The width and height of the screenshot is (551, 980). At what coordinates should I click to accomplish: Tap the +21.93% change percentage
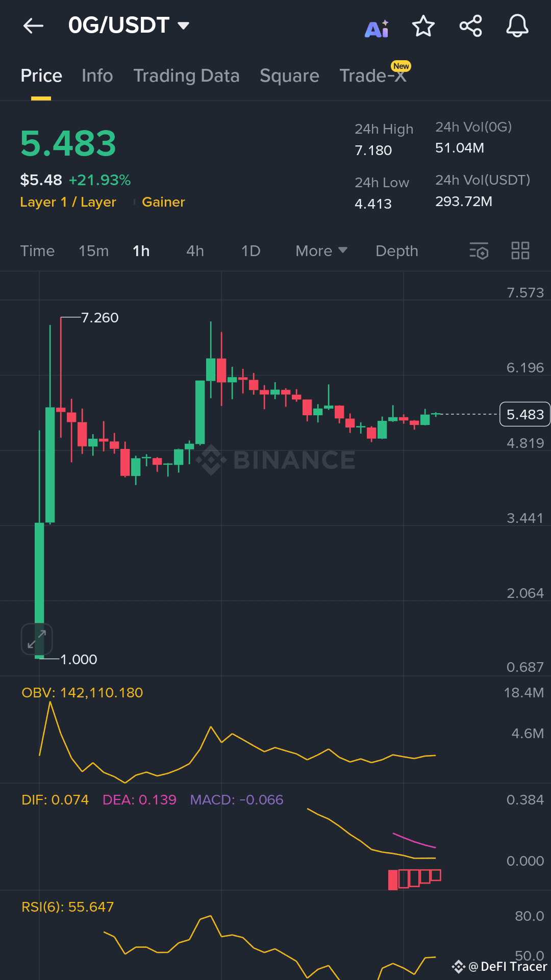[x=100, y=180]
